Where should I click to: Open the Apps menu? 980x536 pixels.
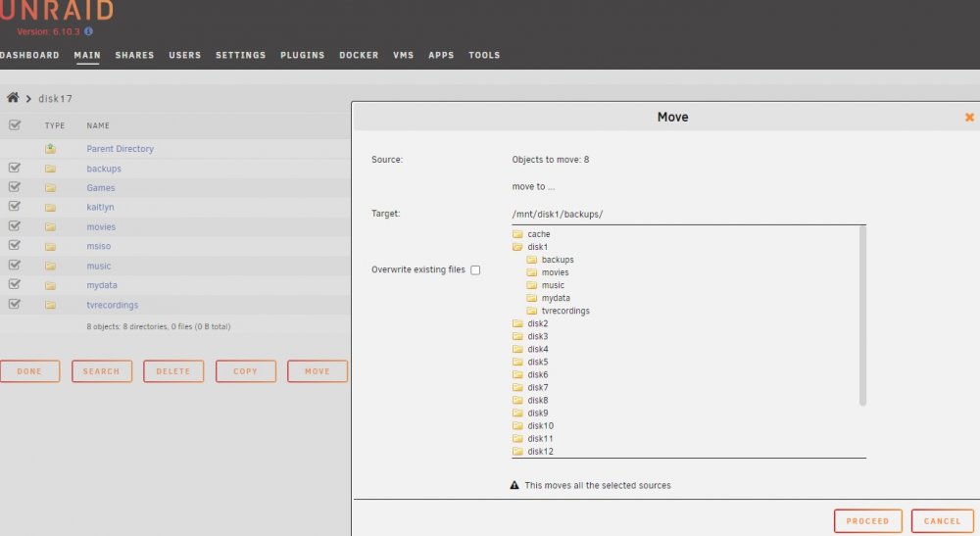[x=441, y=55]
